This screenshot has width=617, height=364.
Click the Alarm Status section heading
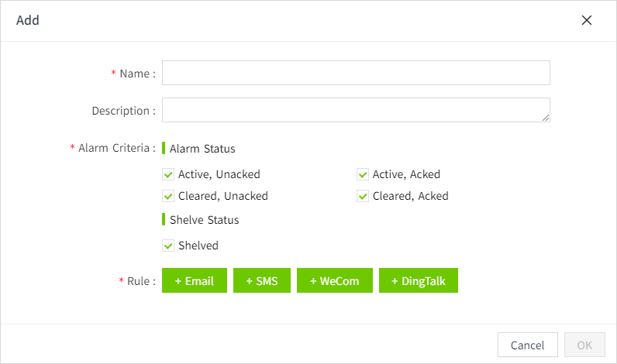coord(202,148)
